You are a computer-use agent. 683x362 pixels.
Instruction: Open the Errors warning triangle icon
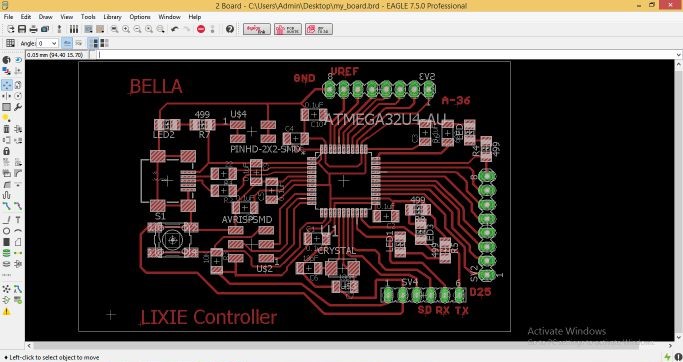pos(7,311)
